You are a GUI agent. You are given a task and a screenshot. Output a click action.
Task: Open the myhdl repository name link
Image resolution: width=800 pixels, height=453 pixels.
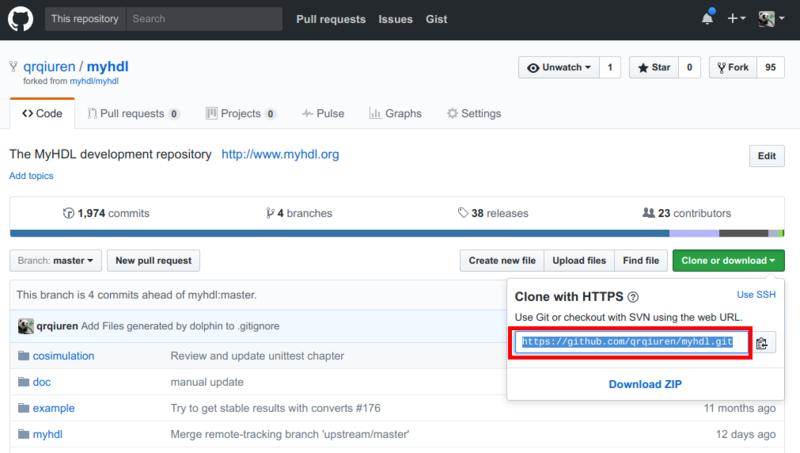107,66
